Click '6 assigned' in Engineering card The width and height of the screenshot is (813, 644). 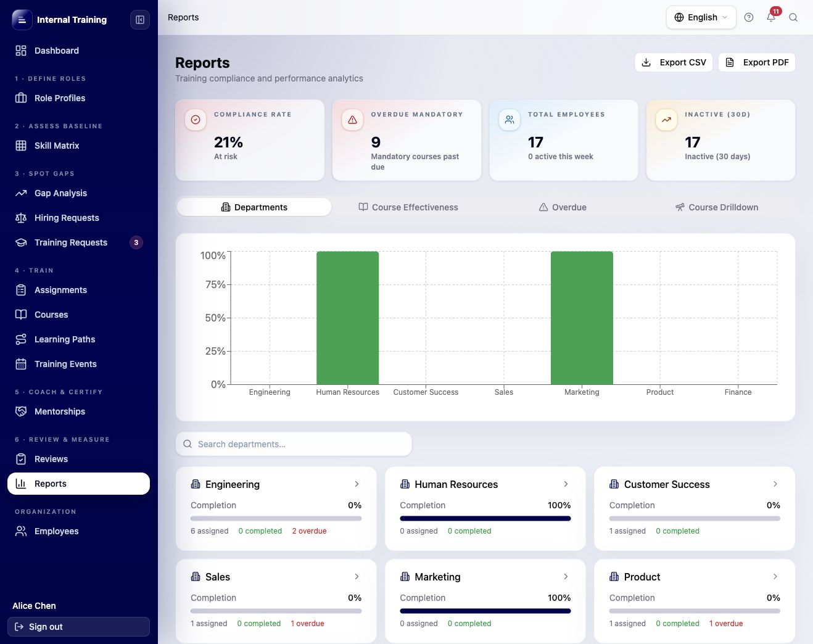209,531
